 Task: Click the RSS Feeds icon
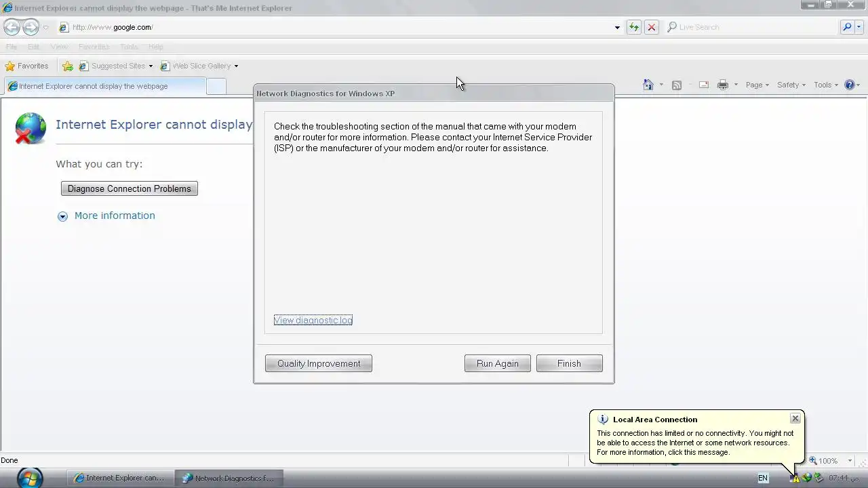[676, 85]
